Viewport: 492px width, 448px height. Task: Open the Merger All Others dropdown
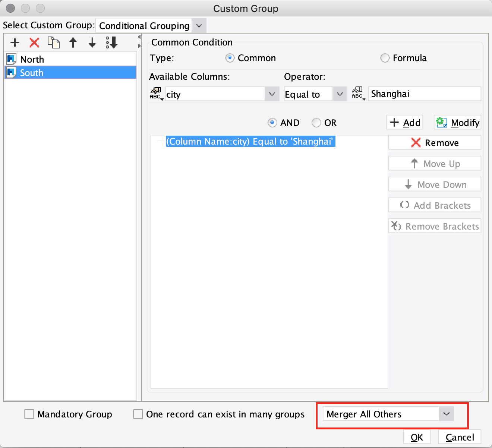coord(446,414)
